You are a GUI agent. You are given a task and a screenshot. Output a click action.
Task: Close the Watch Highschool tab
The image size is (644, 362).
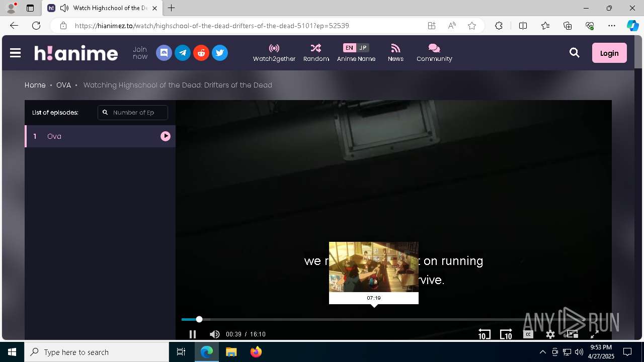click(155, 8)
